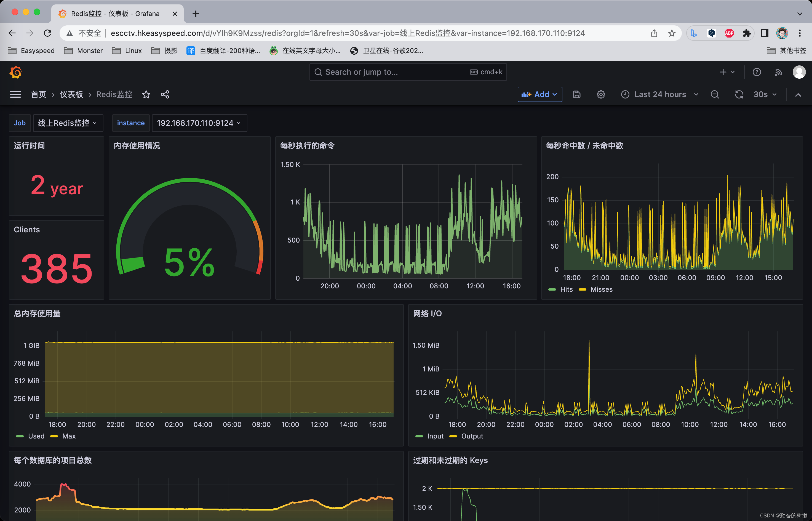Viewport: 812px width, 521px height.
Task: Open 在线英文字母大小 bookmark
Action: [305, 51]
